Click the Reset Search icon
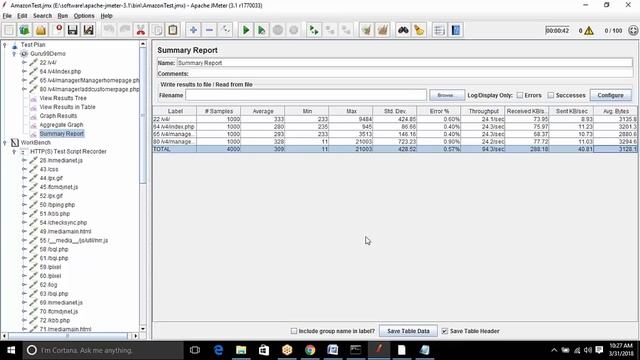 [x=419, y=30]
